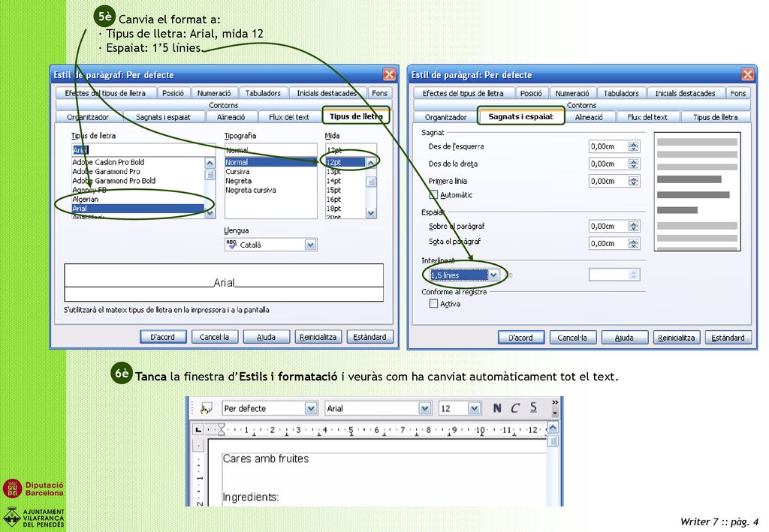Switch to Tipus de lletra tab in left dialog
Viewport: 769px width, 532px height.
click(356, 116)
